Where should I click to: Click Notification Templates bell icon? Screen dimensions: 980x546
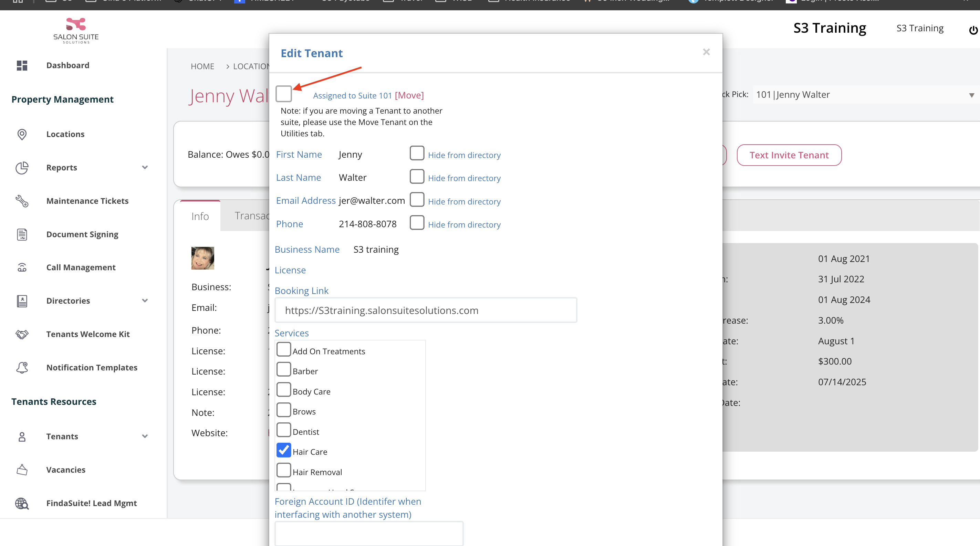click(x=22, y=367)
